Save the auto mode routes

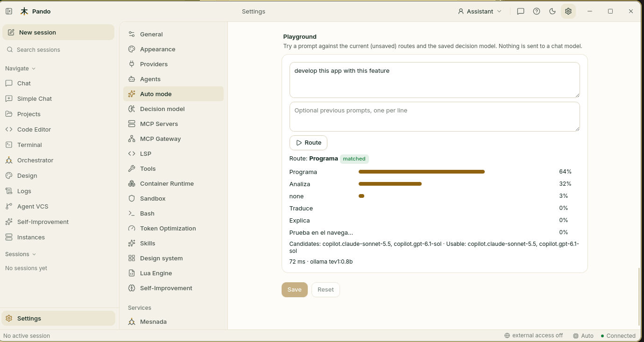(294, 289)
